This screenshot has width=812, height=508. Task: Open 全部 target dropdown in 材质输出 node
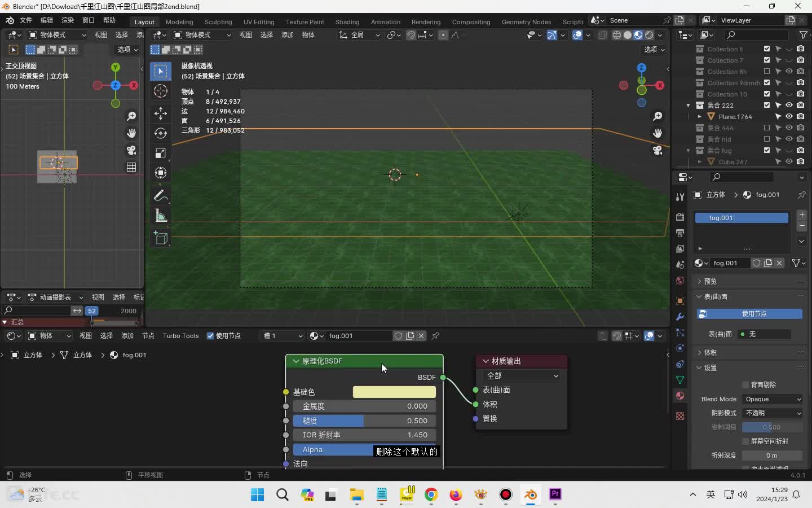pyautogui.click(x=522, y=376)
